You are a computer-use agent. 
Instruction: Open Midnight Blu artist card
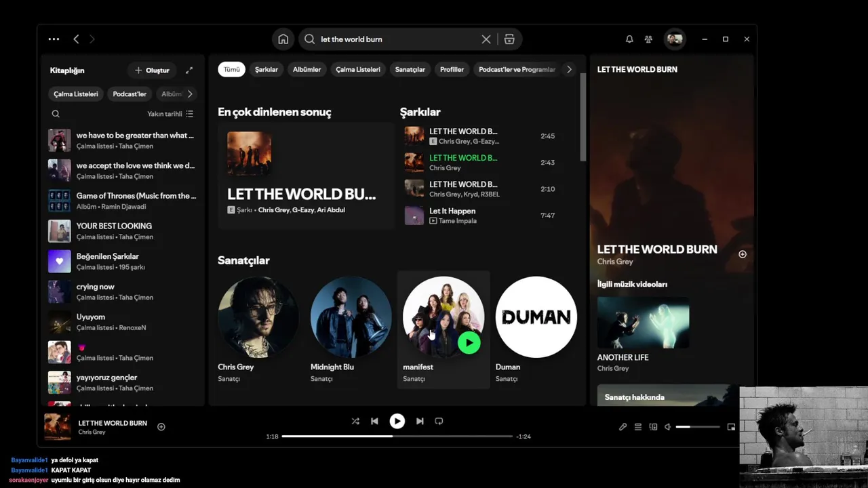[x=351, y=329]
